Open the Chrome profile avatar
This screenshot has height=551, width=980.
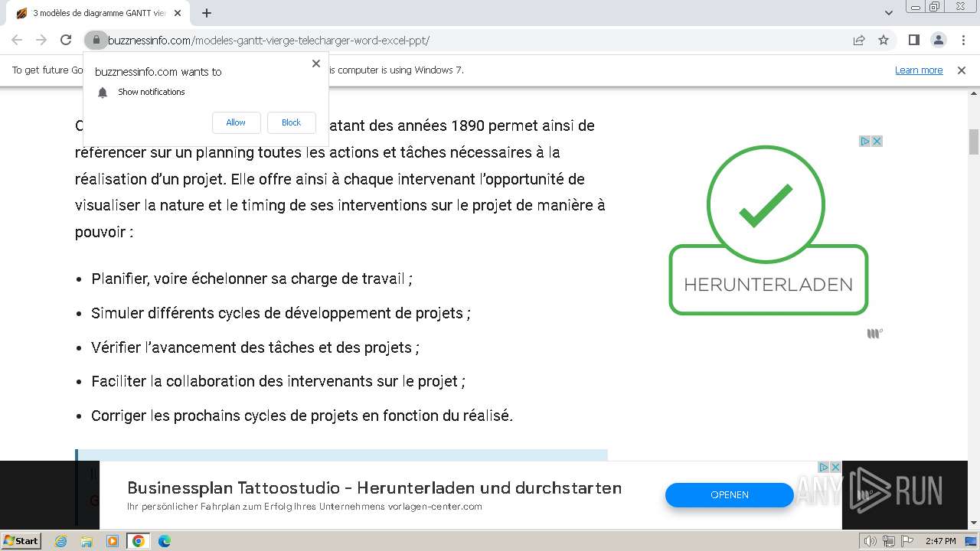click(x=938, y=40)
